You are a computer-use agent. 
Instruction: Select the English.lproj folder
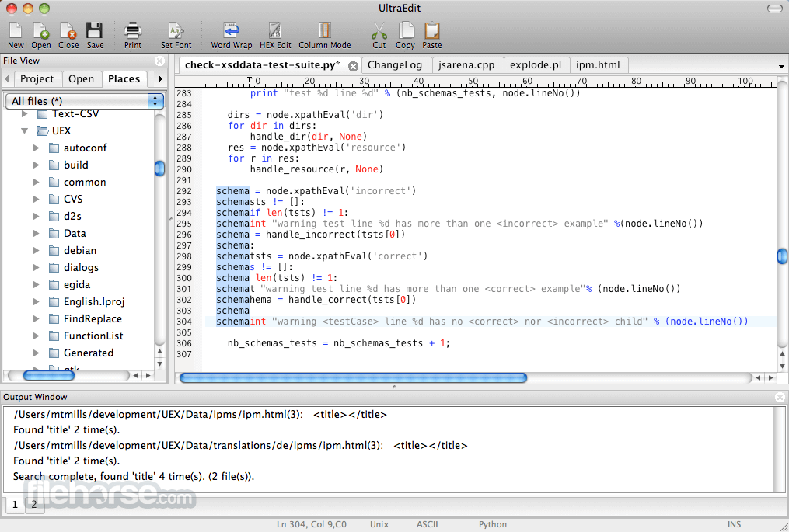click(93, 301)
